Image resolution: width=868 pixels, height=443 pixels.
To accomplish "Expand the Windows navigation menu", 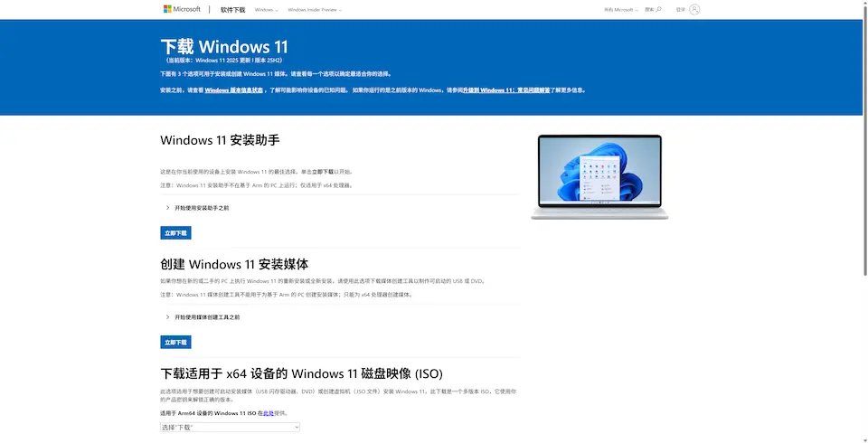I will (266, 10).
